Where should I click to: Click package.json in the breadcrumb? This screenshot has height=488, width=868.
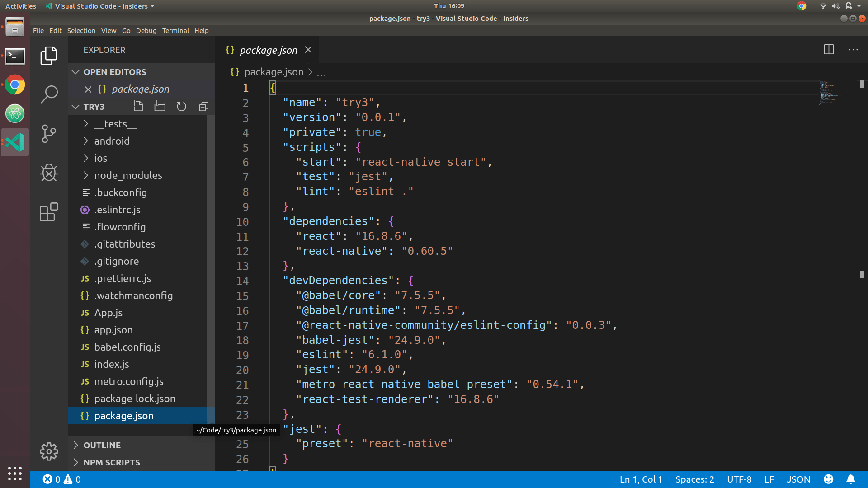(x=274, y=72)
